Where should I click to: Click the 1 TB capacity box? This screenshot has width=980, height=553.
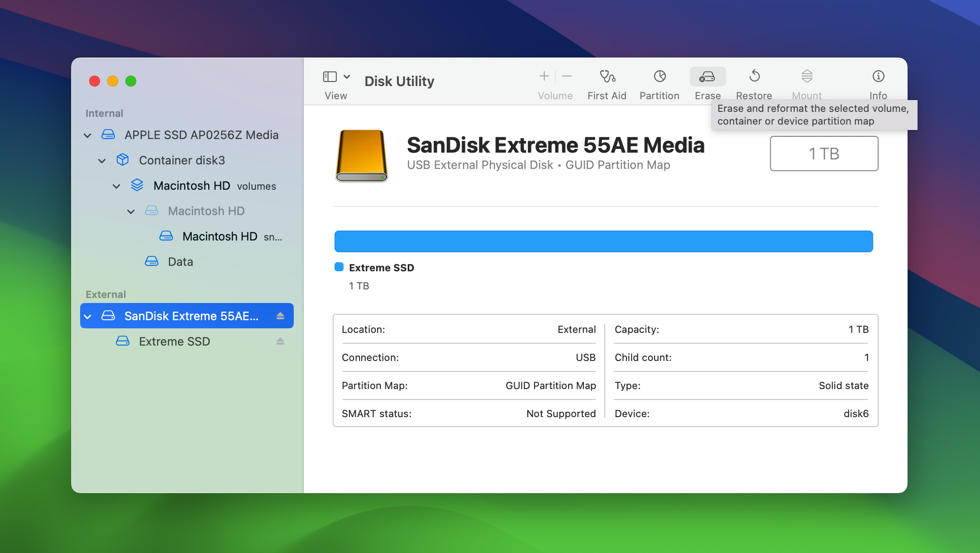click(x=824, y=154)
